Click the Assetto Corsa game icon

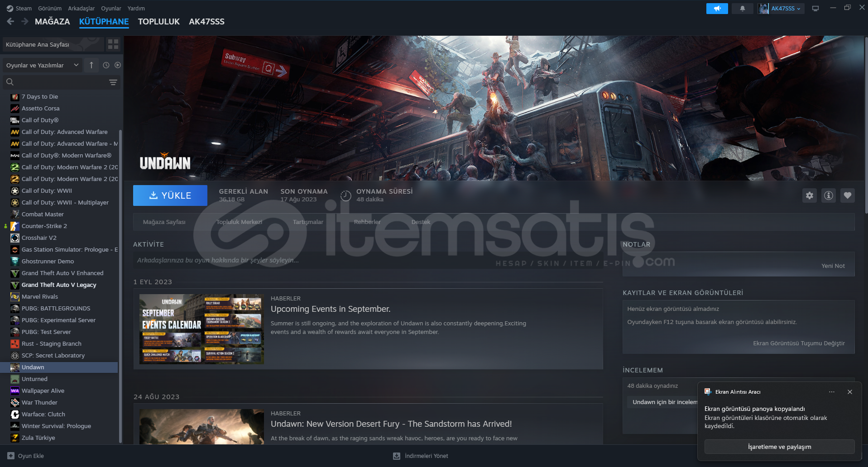15,108
